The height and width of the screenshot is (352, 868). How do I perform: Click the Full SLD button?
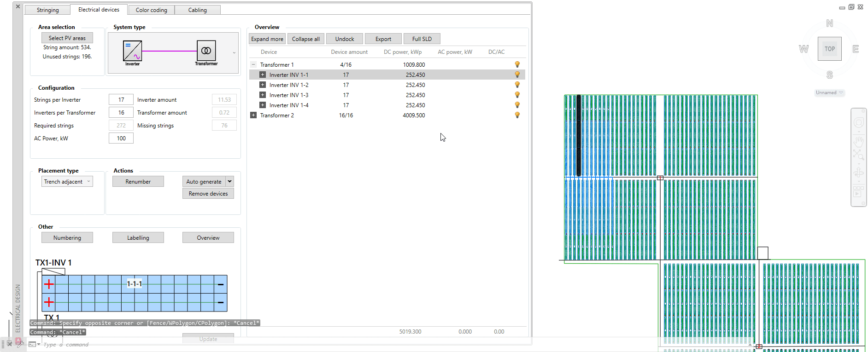(x=422, y=39)
